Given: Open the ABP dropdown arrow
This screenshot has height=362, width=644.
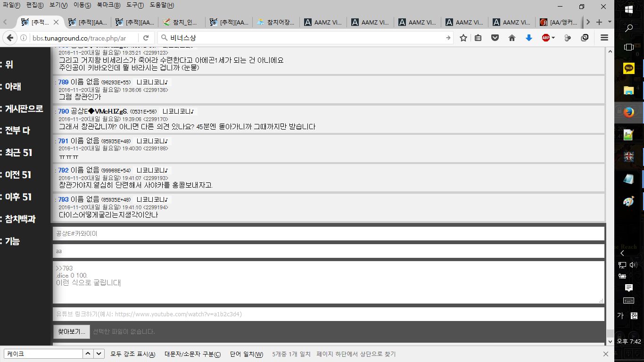Looking at the screenshot, I should coord(553,38).
